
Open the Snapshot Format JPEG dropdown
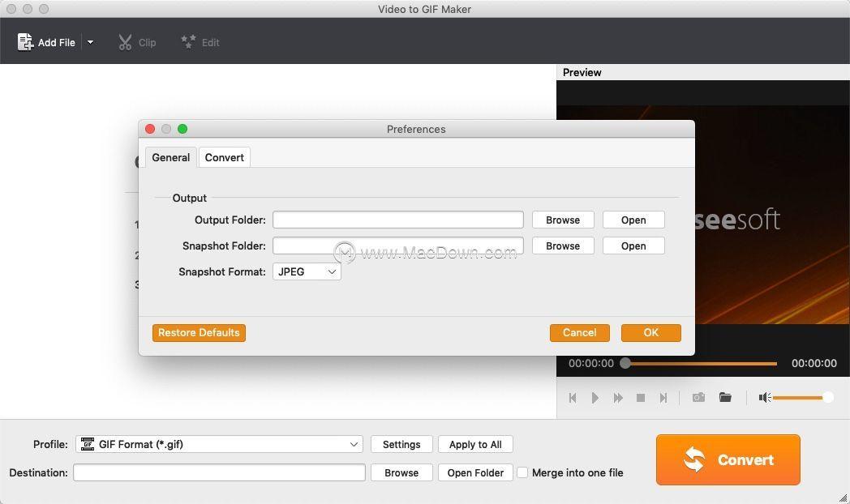click(x=307, y=271)
